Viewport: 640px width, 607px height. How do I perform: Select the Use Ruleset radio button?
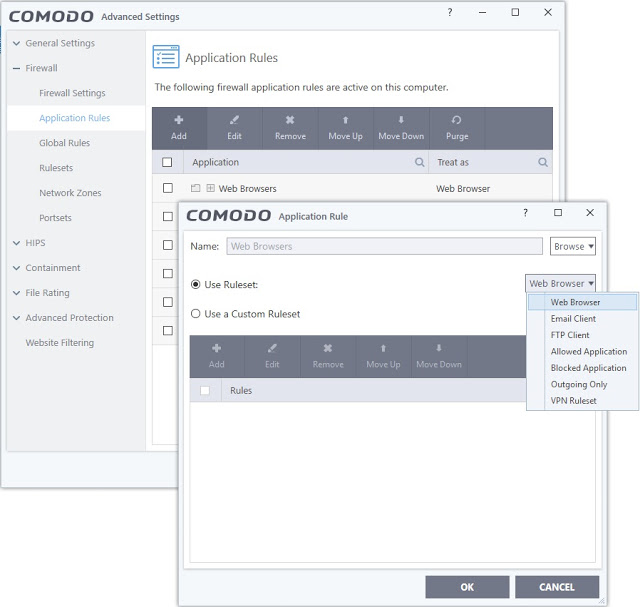coord(196,284)
